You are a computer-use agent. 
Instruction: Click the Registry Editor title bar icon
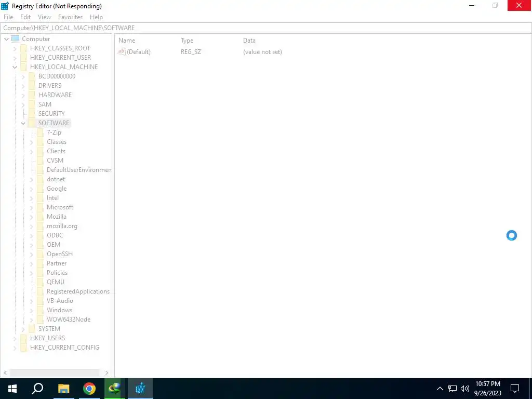[5, 6]
